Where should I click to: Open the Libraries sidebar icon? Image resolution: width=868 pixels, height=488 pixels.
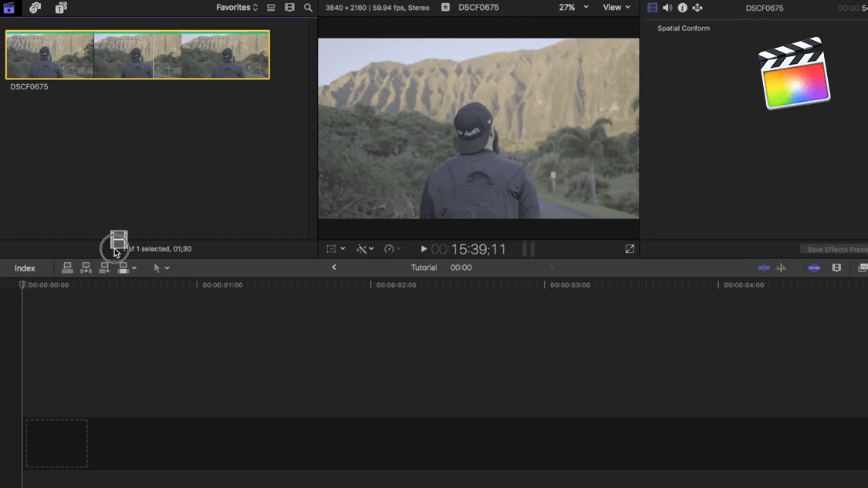pyautogui.click(x=9, y=8)
